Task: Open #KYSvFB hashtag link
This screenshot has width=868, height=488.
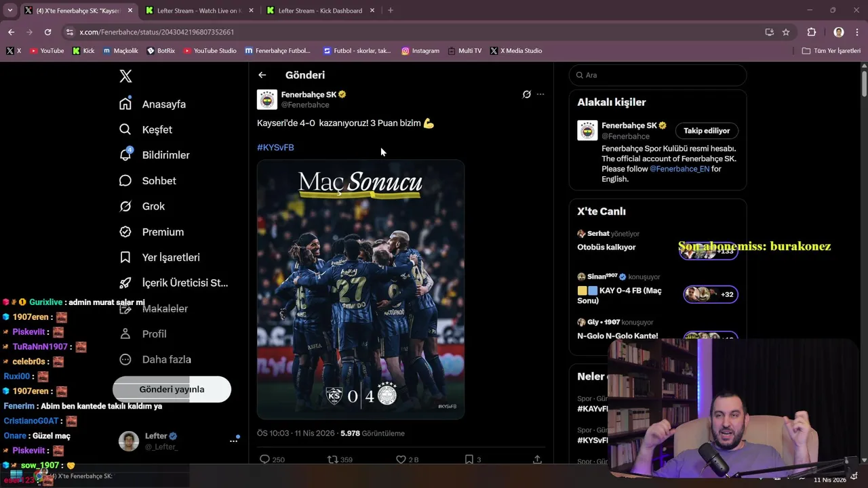Action: pos(275,147)
